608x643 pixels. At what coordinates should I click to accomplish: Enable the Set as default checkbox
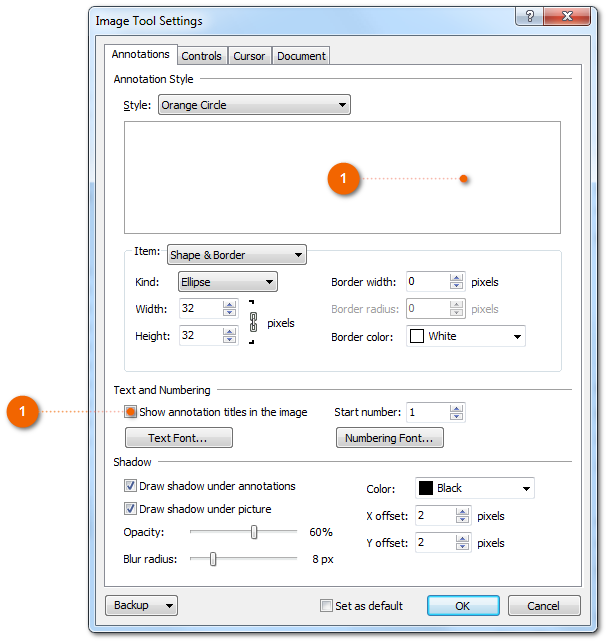(x=326, y=605)
